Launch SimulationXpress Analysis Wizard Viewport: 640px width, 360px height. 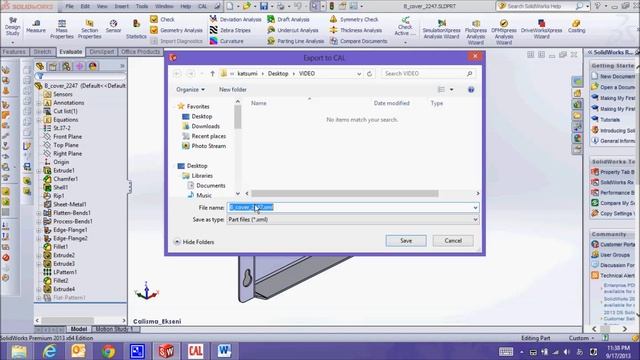click(x=441, y=29)
